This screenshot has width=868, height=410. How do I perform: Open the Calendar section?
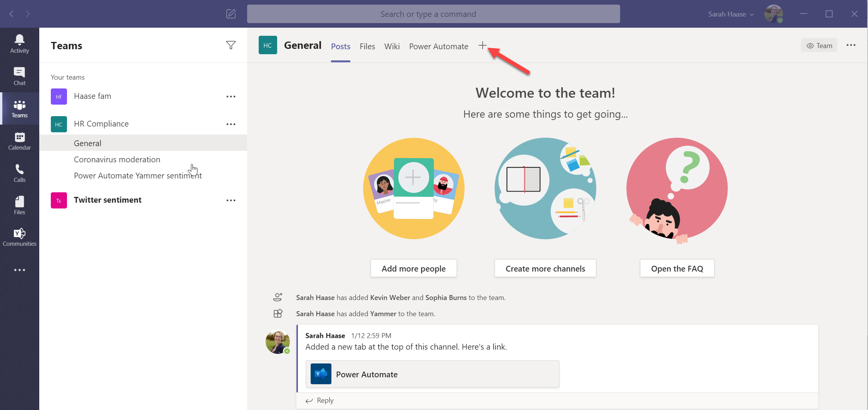(x=19, y=140)
